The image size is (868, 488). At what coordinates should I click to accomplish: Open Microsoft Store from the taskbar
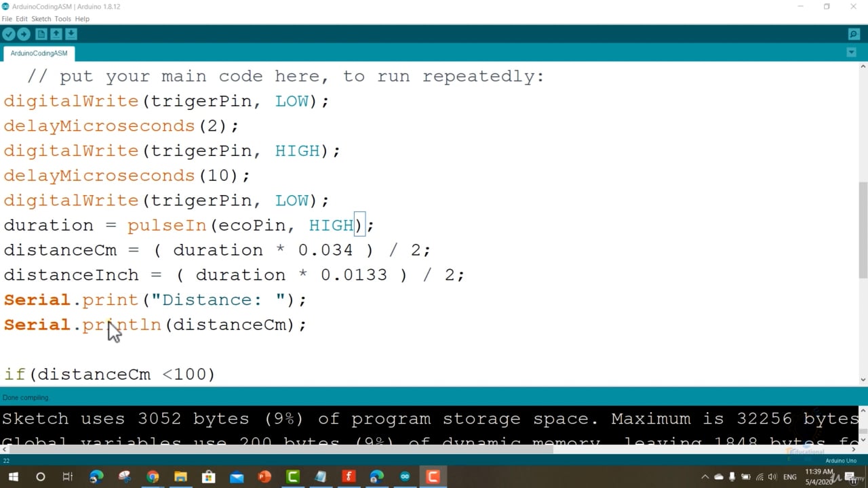[209, 477]
